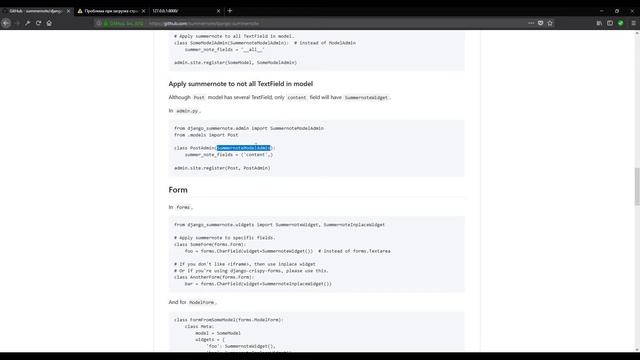The width and height of the screenshot is (640, 360).
Task: Show site info via the address bar lock icon
Action: [106, 23]
